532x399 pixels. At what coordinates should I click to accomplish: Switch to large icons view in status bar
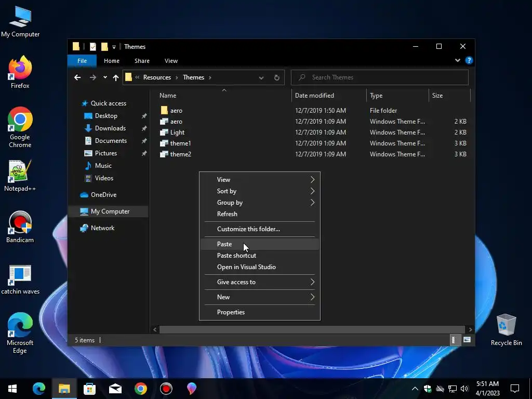(467, 340)
